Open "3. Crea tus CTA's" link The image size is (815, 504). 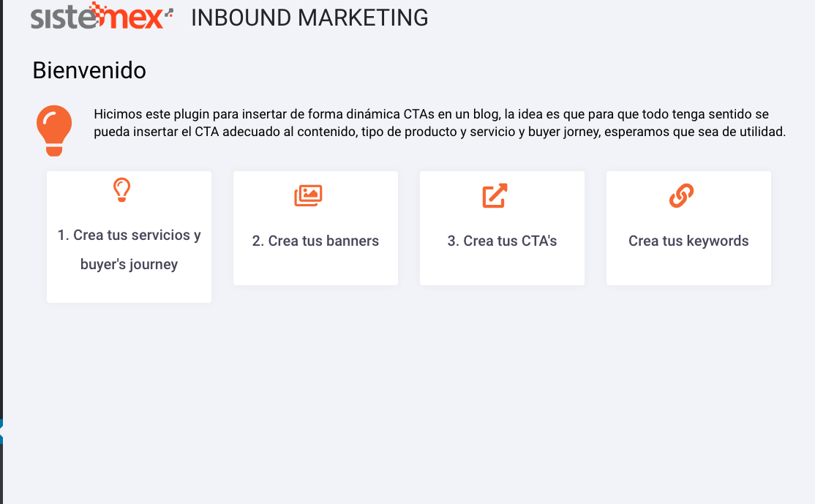pos(502,241)
